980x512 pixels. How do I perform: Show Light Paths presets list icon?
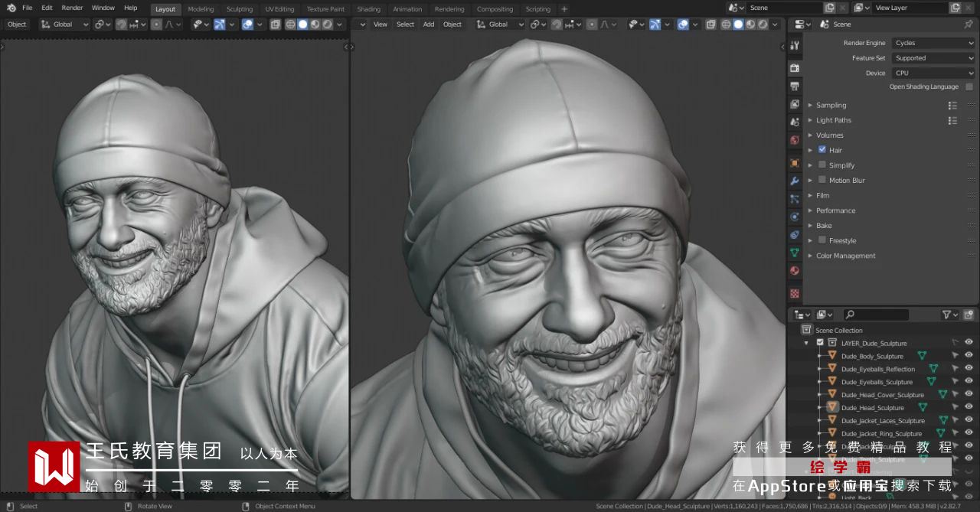[952, 120]
